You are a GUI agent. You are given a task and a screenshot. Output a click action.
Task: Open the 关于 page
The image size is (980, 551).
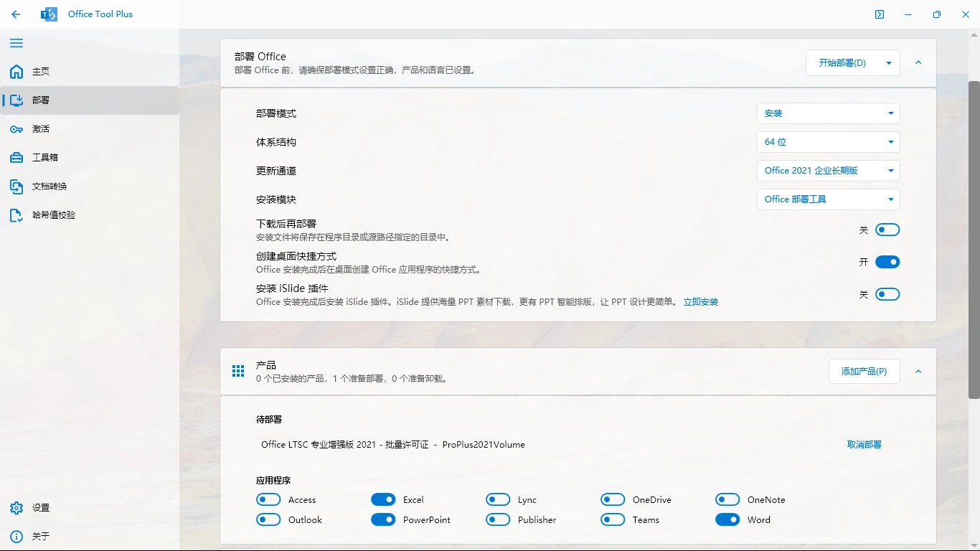pos(90,537)
